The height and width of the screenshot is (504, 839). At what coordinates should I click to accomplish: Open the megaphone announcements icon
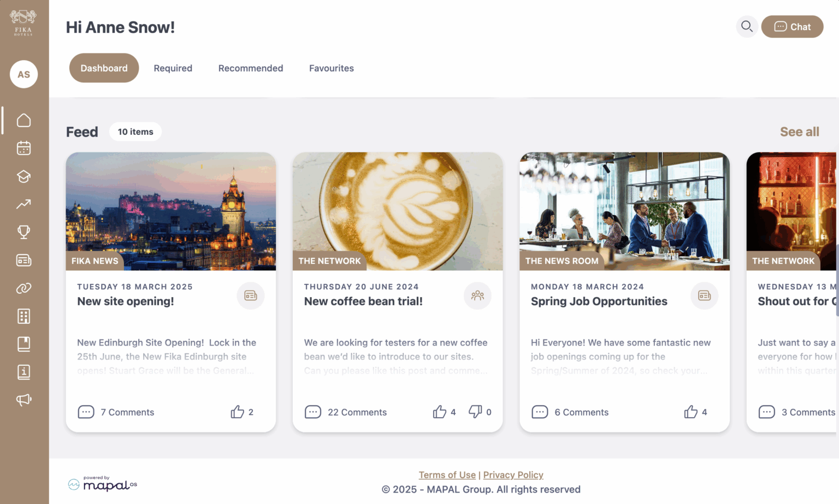point(23,400)
